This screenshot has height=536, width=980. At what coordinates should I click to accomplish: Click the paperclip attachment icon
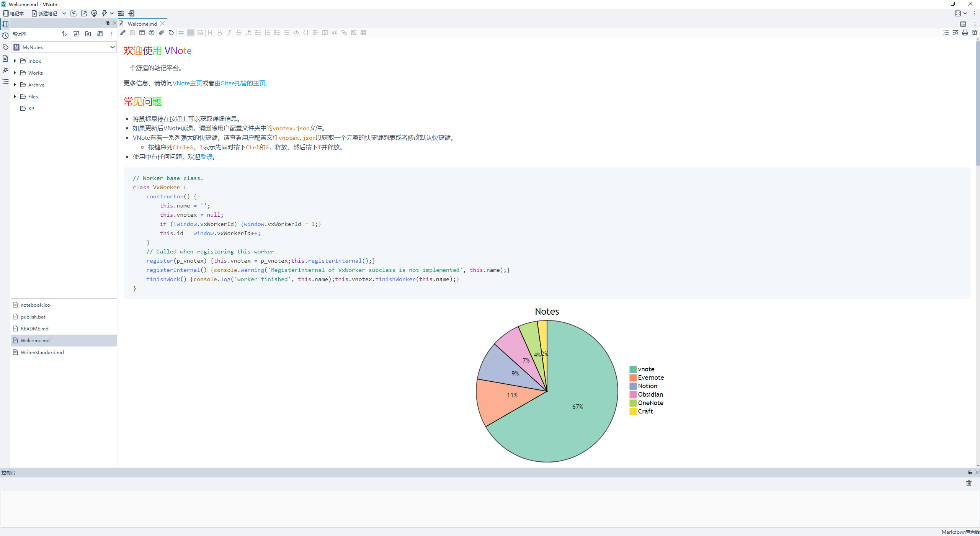[x=162, y=33]
